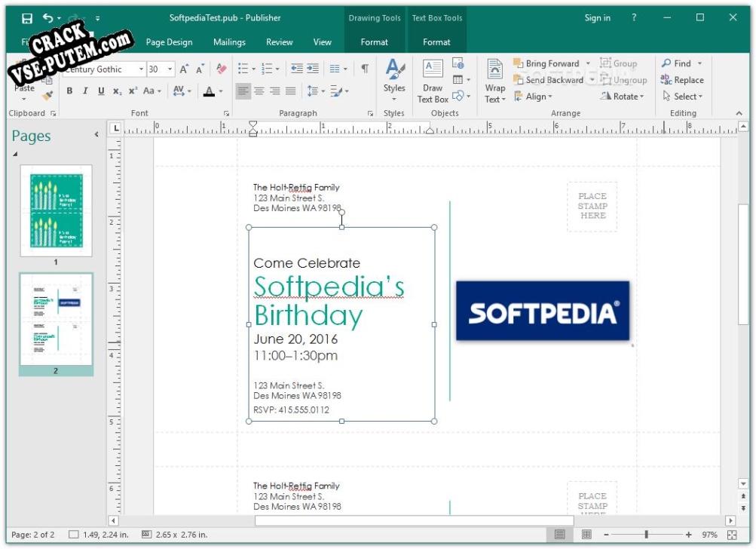Viewport: 756px width, 549px height.
Task: Justify the paragraph text
Action: pos(291,90)
